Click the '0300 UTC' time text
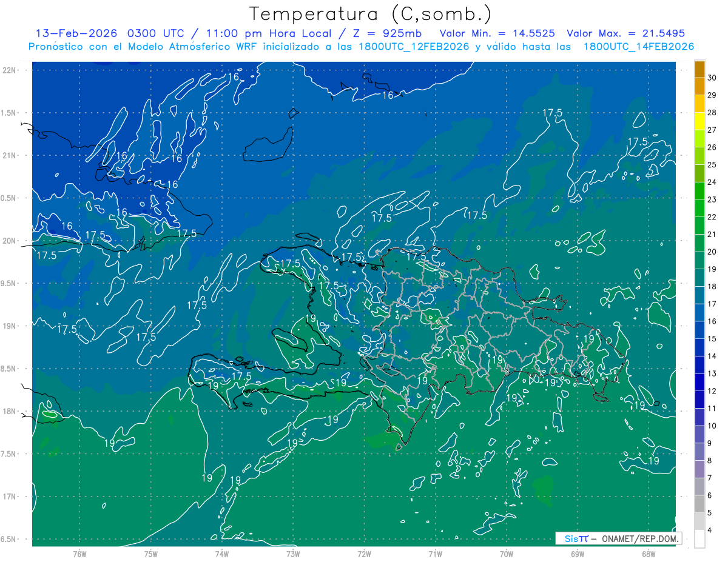This screenshot has width=728, height=562. 157,33
